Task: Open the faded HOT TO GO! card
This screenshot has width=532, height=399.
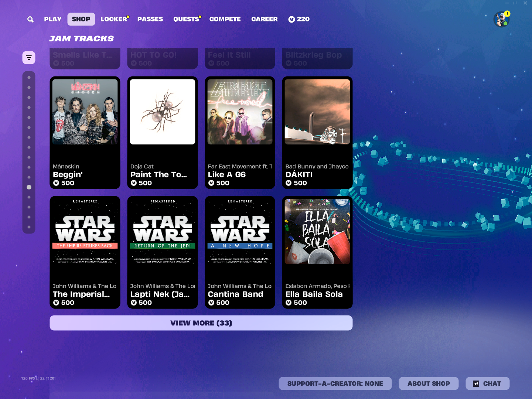Action: point(163,58)
